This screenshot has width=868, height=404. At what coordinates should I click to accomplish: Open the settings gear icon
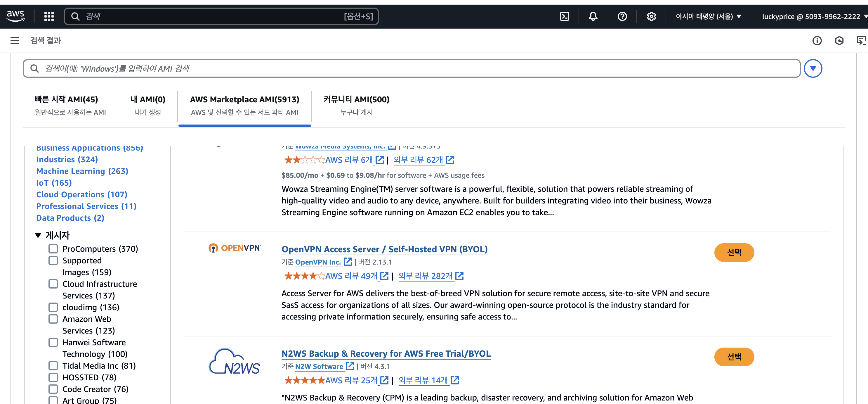tap(651, 16)
